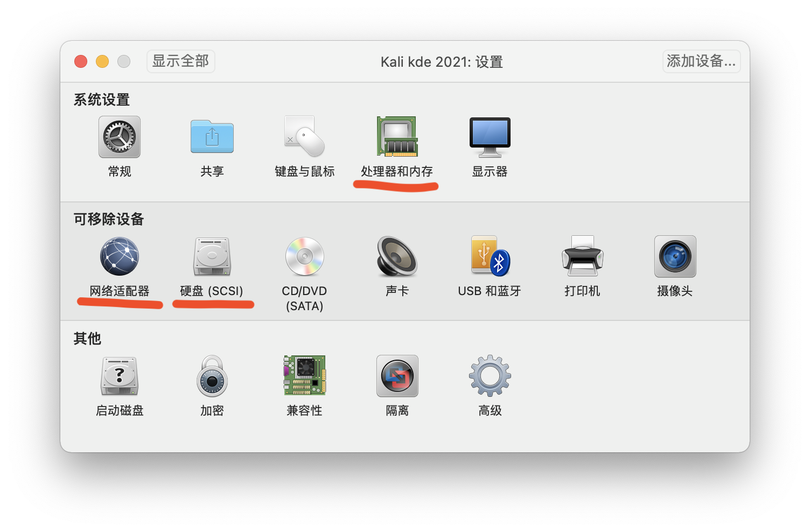Click the 添加设备 button
This screenshot has height=532, width=810.
tap(701, 61)
